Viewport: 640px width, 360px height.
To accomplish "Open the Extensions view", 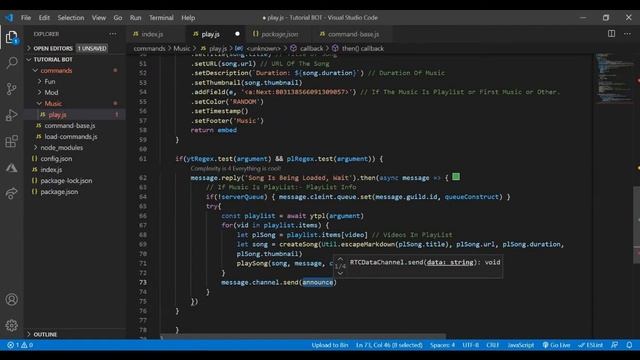I will (11, 141).
